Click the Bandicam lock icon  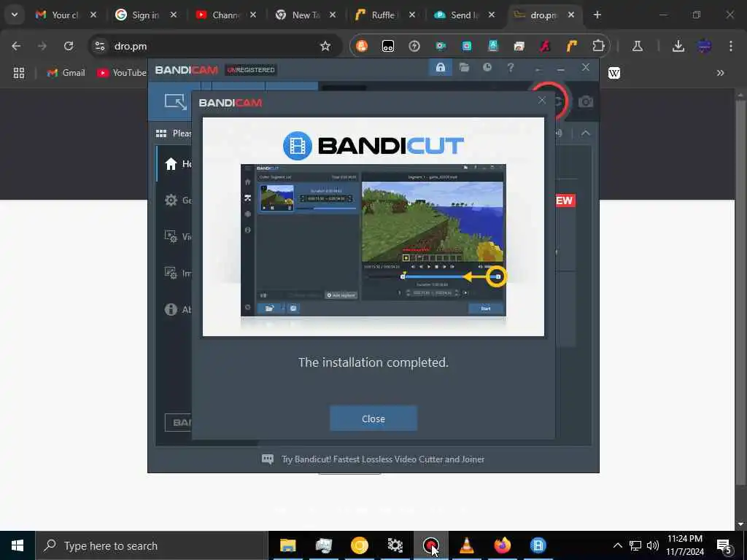440,68
